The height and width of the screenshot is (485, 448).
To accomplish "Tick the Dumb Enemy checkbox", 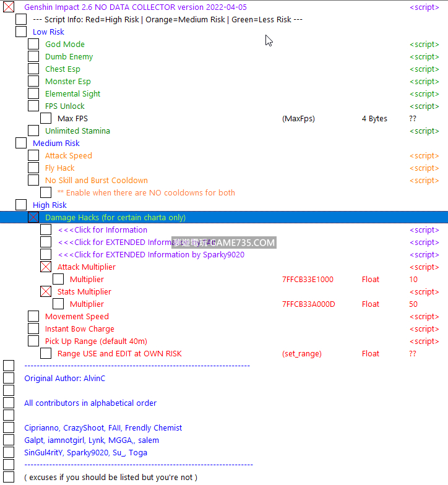I will click(33, 57).
